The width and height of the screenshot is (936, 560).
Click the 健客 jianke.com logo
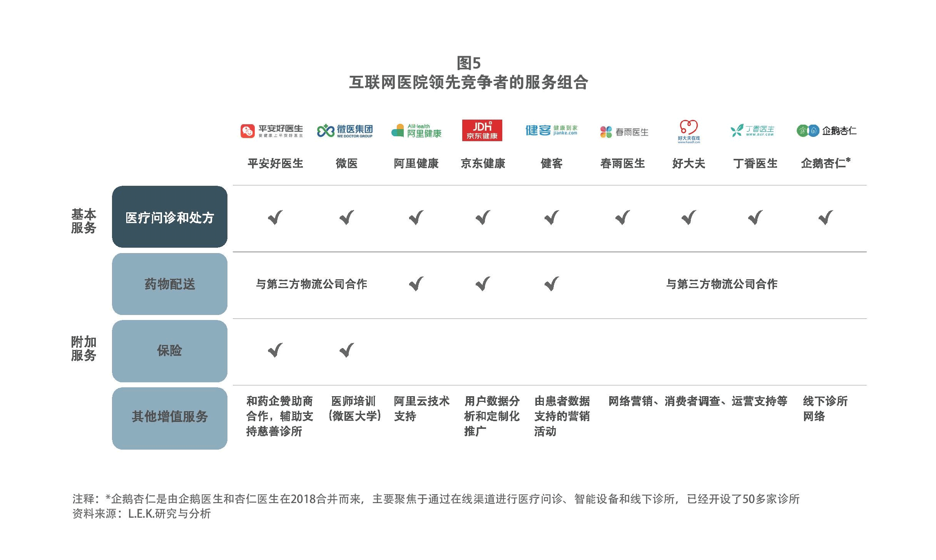[552, 130]
